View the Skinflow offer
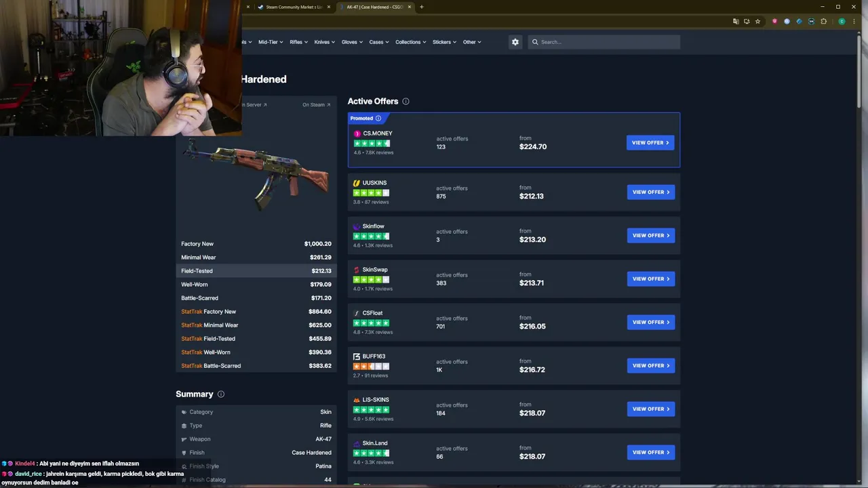Image resolution: width=868 pixels, height=488 pixels. click(x=650, y=236)
